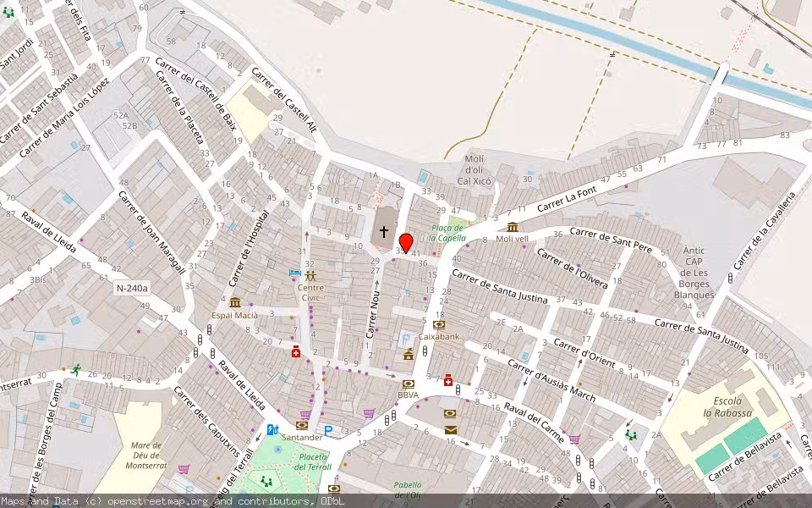The image size is (812, 508).
Task: Click the supermarket cart icon near BBVA
Action: tap(369, 412)
